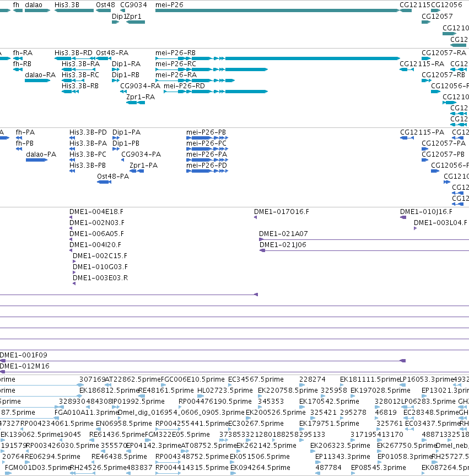Click EST DME1-002N03.F label

(97, 223)
